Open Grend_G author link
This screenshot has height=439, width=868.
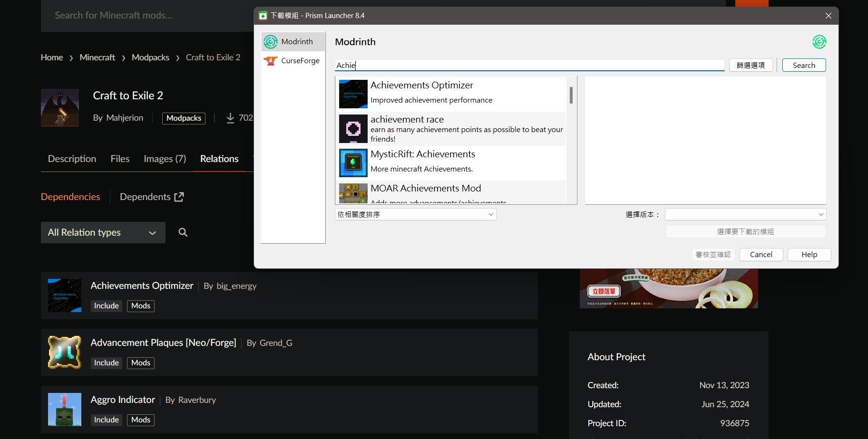click(x=276, y=343)
